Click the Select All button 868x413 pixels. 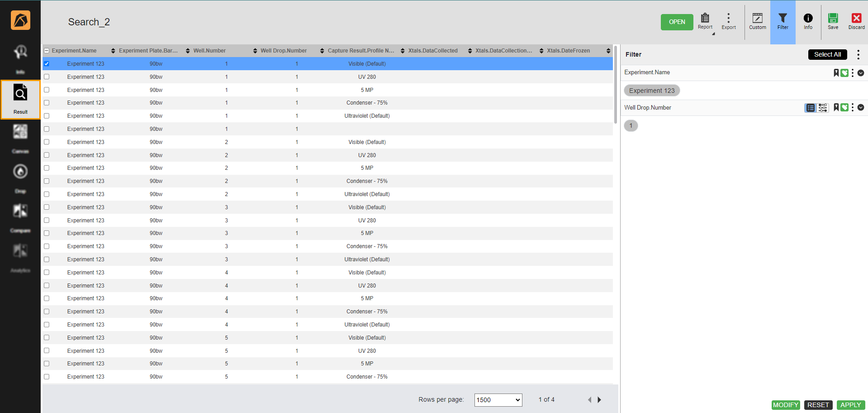point(827,54)
